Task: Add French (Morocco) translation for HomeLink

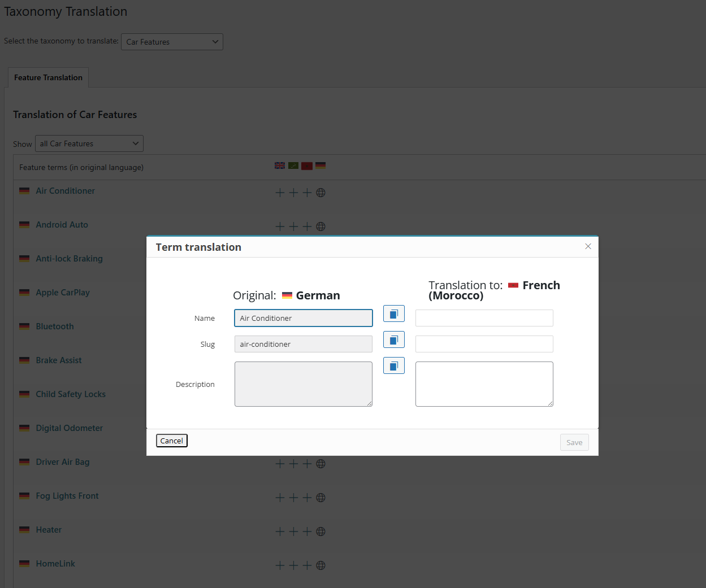Action: (x=307, y=565)
